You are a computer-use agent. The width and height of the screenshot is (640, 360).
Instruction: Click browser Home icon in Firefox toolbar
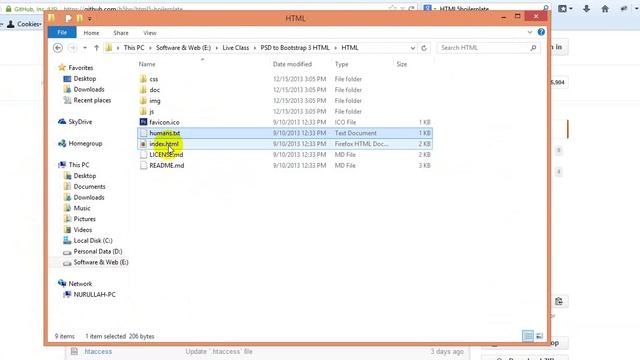[x=605, y=9]
